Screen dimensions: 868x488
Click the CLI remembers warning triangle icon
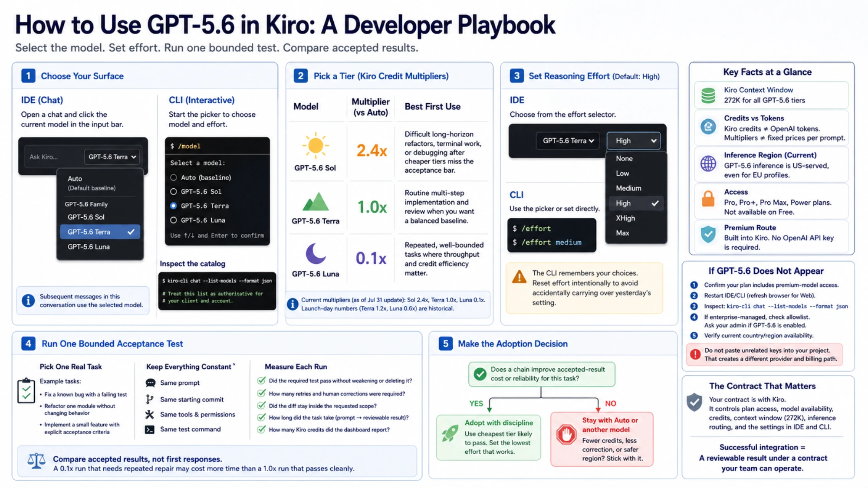(x=519, y=277)
